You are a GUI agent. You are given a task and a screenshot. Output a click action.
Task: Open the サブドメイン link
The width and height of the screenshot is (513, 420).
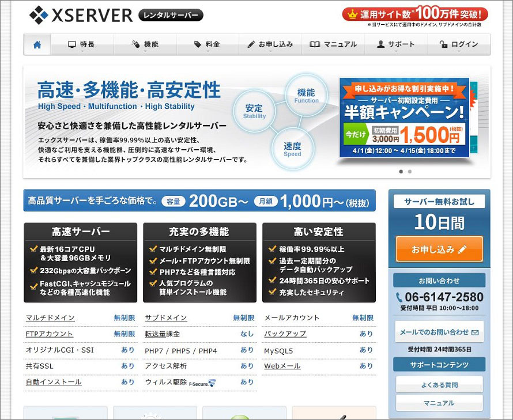click(166, 318)
